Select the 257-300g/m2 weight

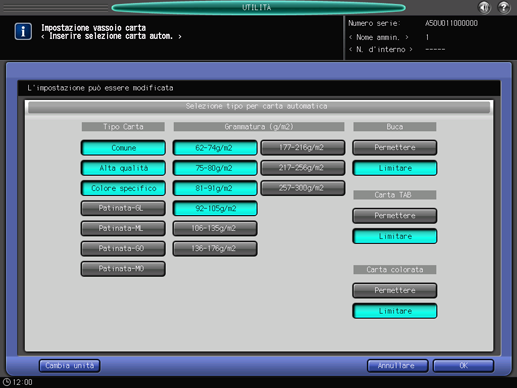pos(303,188)
